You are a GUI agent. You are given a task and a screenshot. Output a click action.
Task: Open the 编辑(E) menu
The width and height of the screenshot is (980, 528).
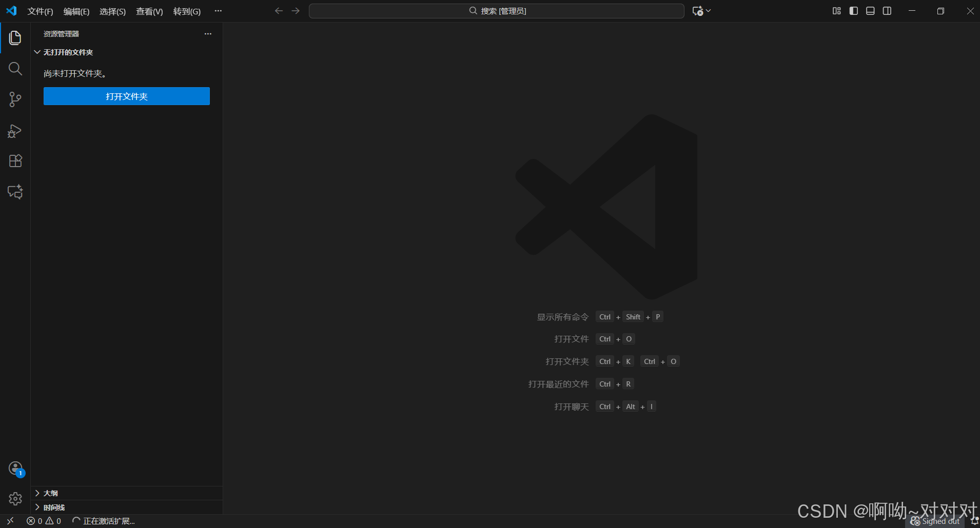click(76, 11)
